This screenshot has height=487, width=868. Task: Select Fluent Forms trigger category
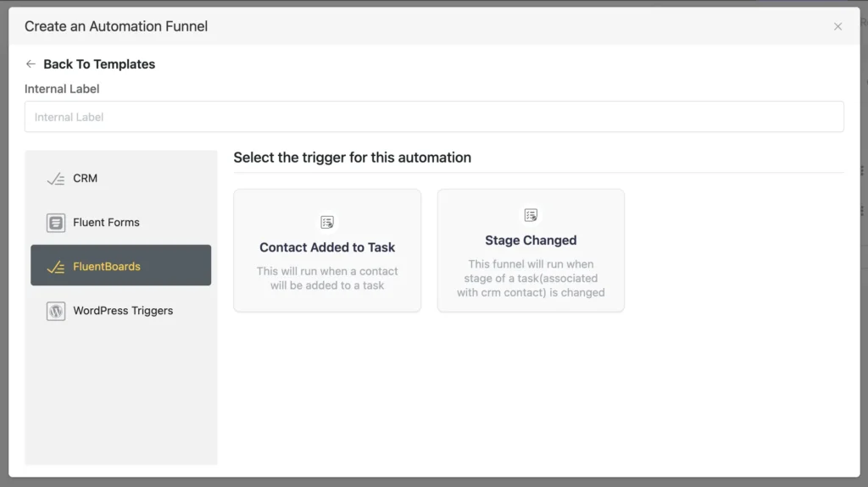(x=120, y=223)
